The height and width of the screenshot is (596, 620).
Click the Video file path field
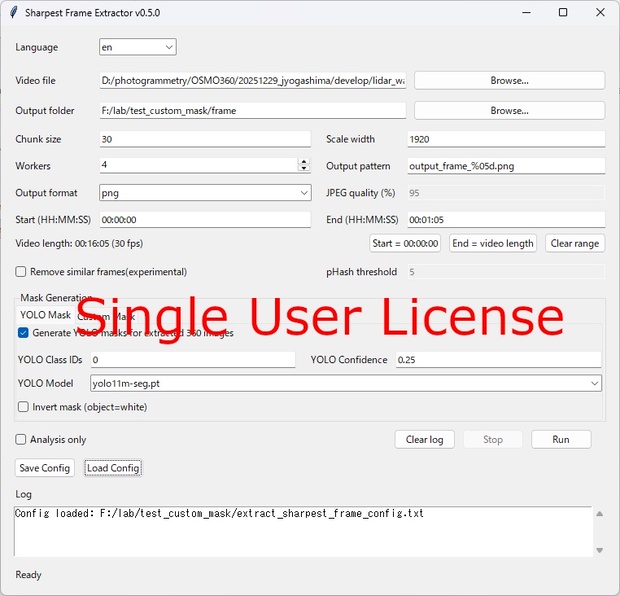pyautogui.click(x=253, y=81)
